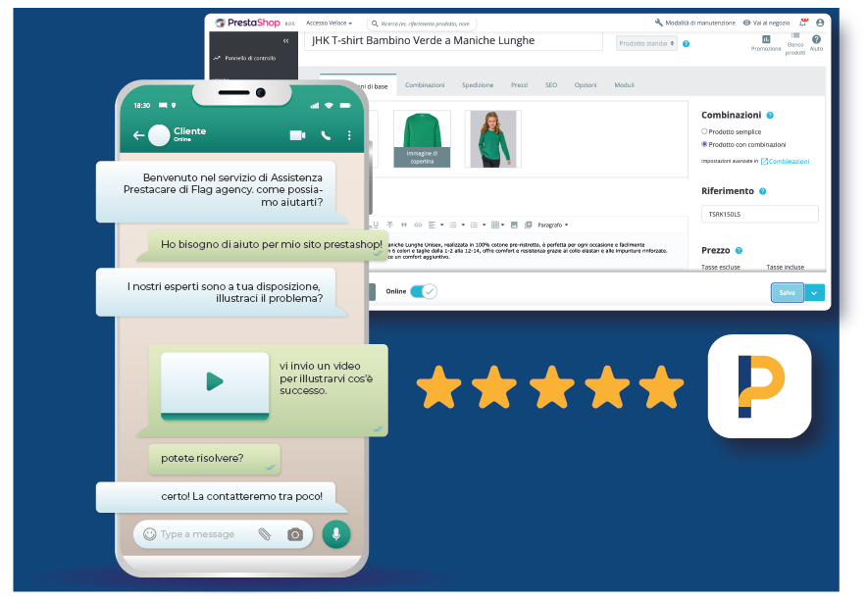Insert a blockquote in the editor
868x602 pixels.
tap(404, 225)
